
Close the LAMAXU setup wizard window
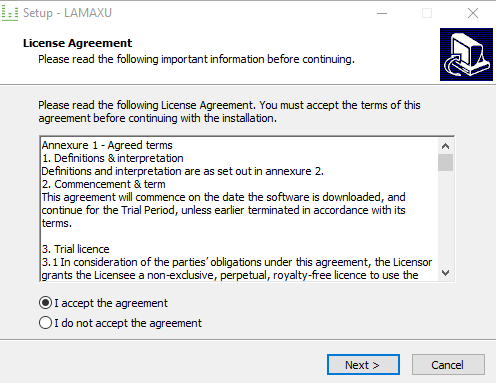click(x=473, y=13)
